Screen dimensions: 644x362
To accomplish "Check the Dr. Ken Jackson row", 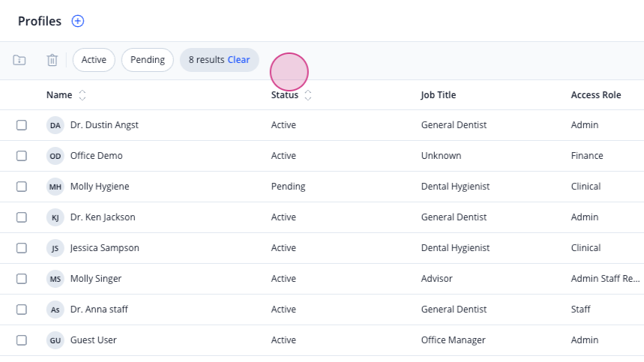I will coord(21,217).
